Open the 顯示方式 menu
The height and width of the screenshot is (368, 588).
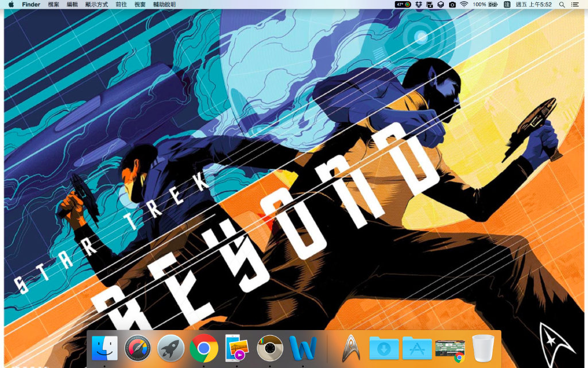tap(96, 5)
